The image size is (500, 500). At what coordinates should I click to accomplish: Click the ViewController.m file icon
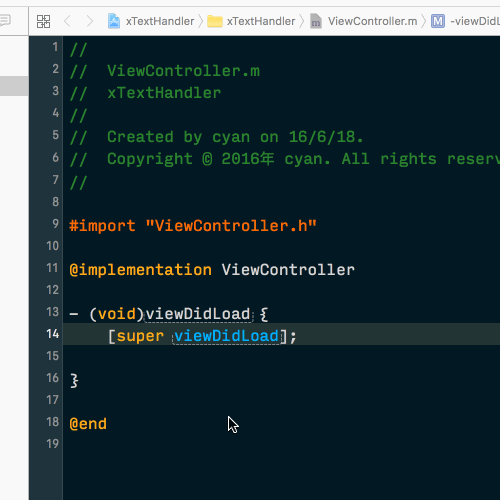[x=316, y=21]
